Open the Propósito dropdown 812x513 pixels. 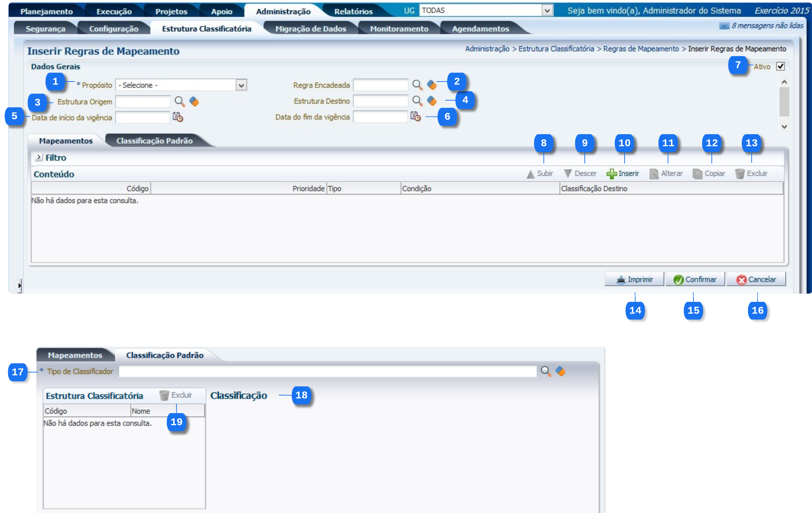pyautogui.click(x=241, y=85)
